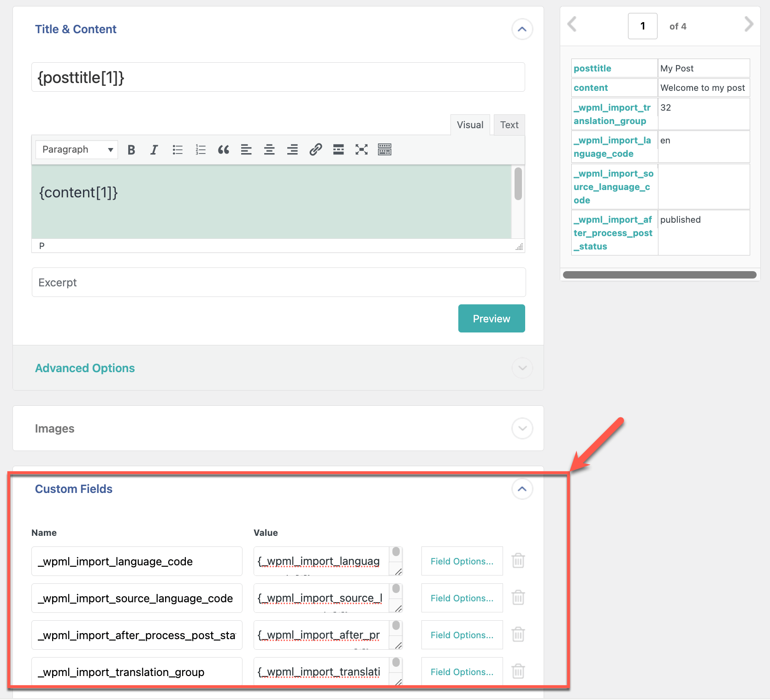Open the Paragraph format dropdown
The image size is (770, 700).
[x=77, y=149]
